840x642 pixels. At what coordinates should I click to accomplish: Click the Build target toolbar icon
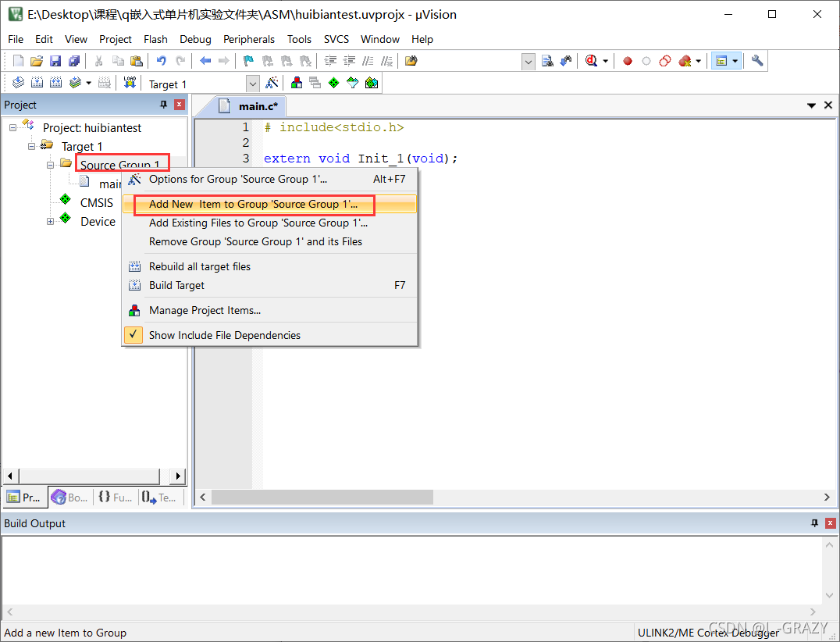[x=37, y=83]
